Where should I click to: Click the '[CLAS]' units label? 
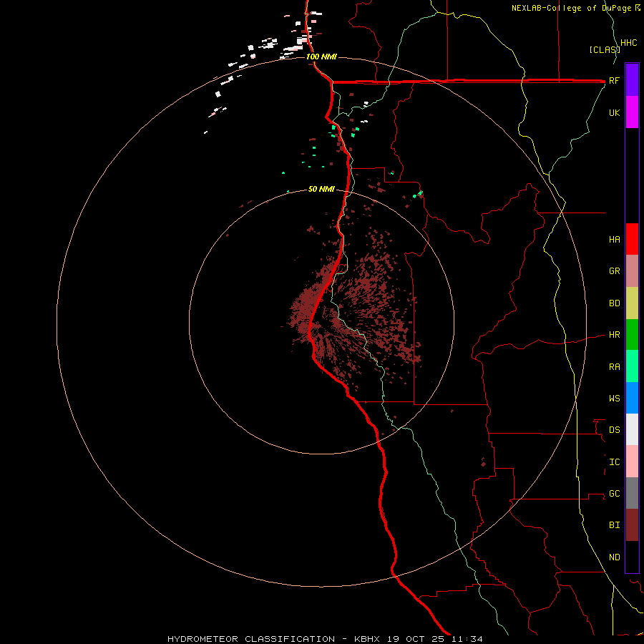604,49
